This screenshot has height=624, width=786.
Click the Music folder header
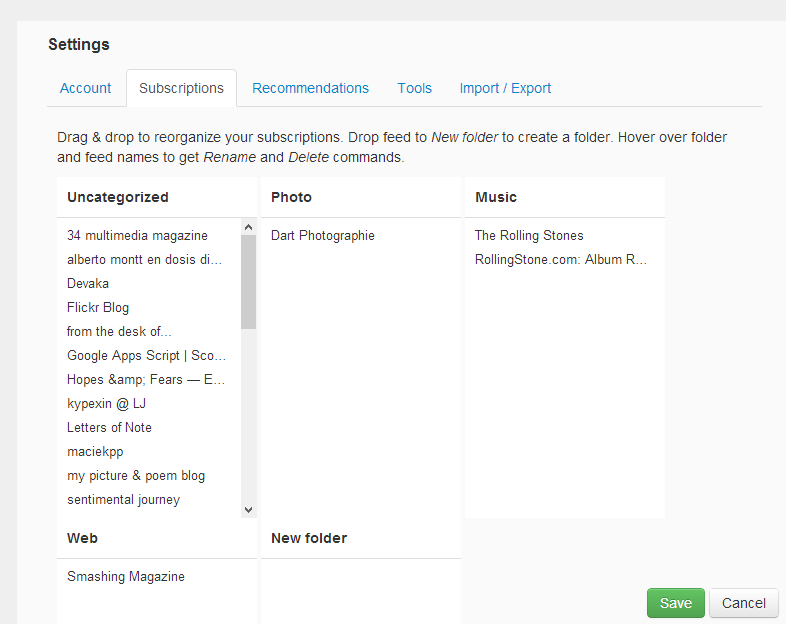click(x=496, y=197)
